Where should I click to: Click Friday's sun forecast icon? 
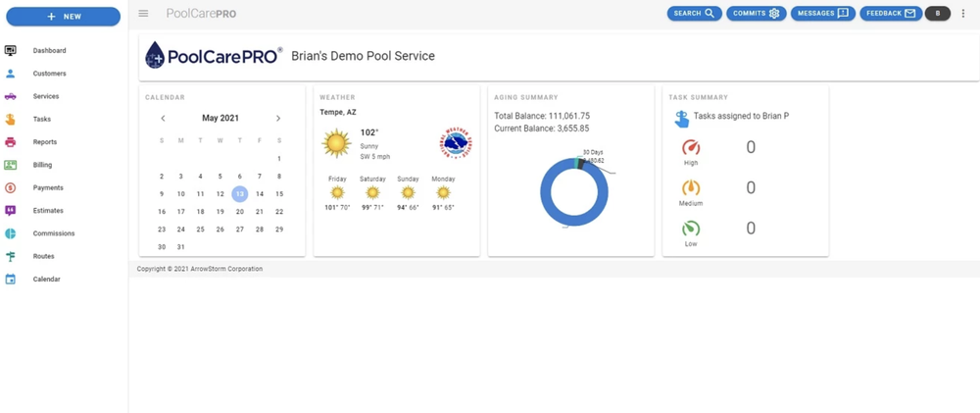337,192
